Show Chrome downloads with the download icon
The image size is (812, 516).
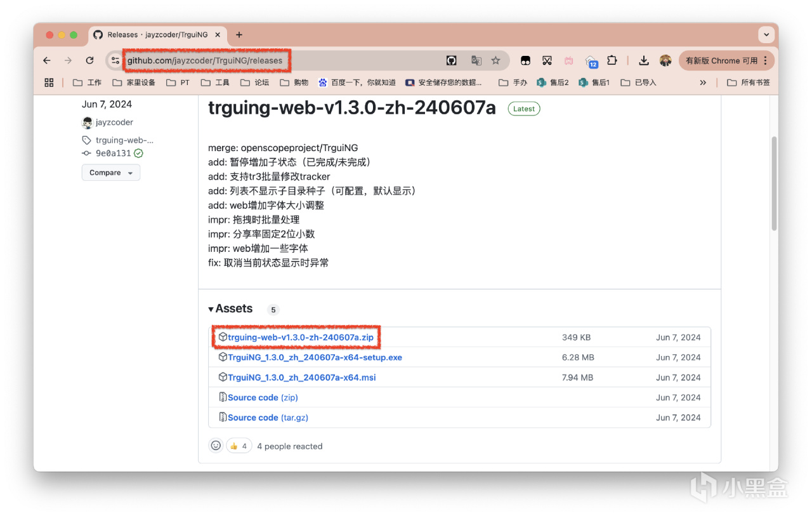pyautogui.click(x=644, y=60)
